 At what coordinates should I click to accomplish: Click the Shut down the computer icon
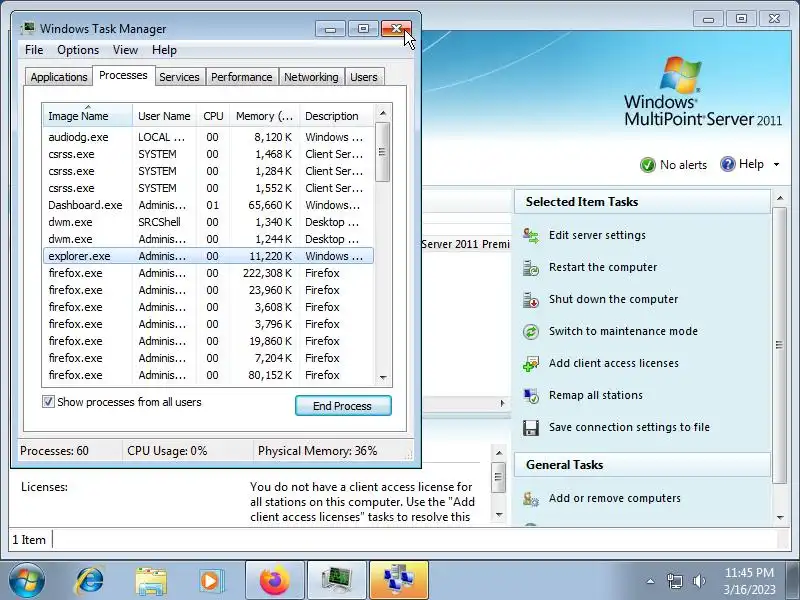[531, 299]
